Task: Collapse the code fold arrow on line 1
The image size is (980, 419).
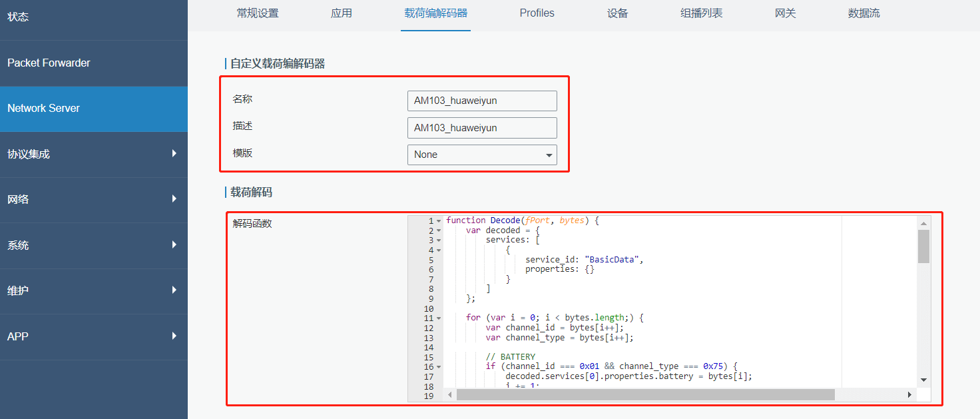Action: [x=439, y=221]
